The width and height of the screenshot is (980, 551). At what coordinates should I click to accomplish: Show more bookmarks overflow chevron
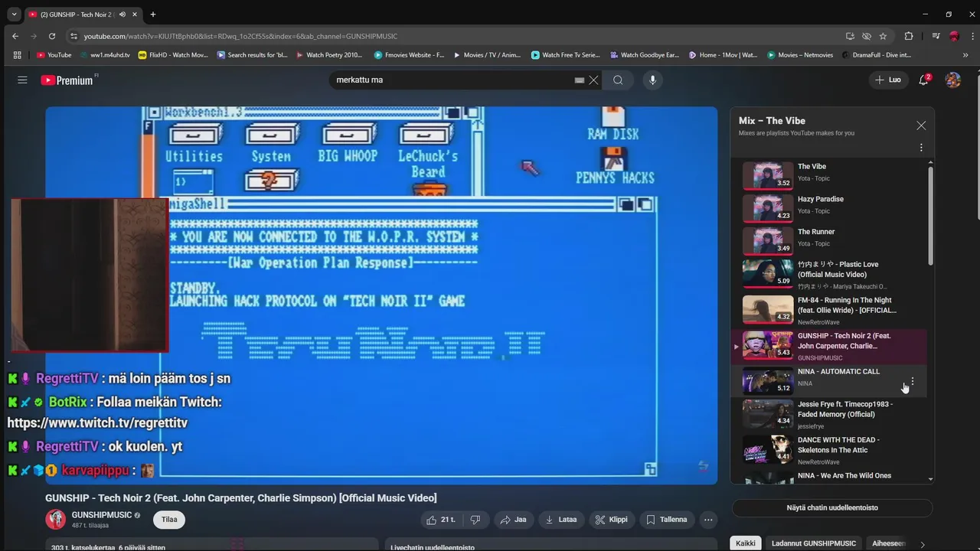click(965, 55)
